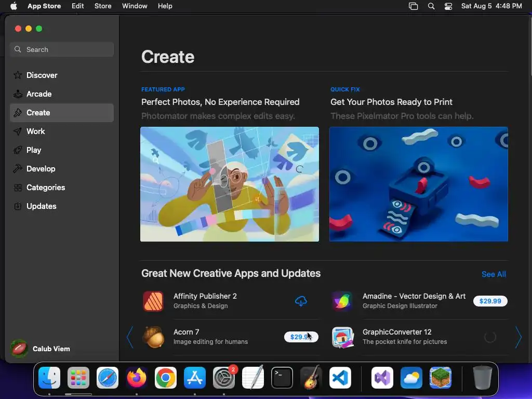Download Affinity Publisher 2 via cloud icon
Screen dimensions: 532x399
pos(301,301)
